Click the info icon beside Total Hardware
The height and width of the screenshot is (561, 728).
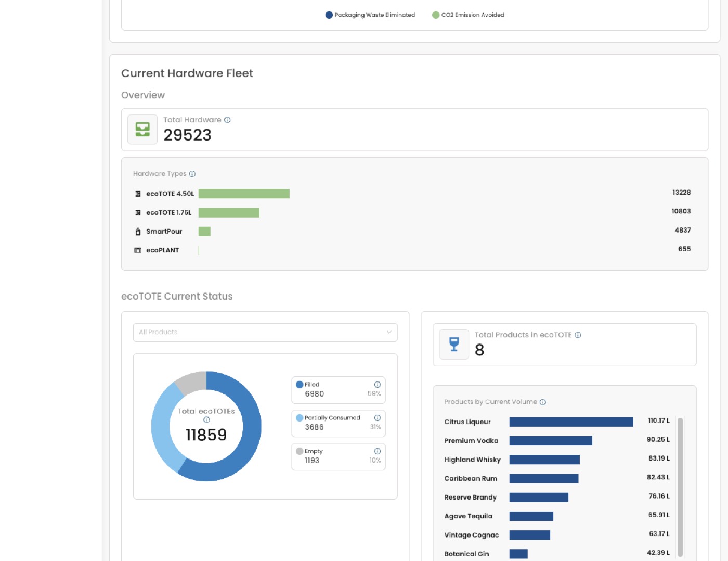[x=227, y=120]
